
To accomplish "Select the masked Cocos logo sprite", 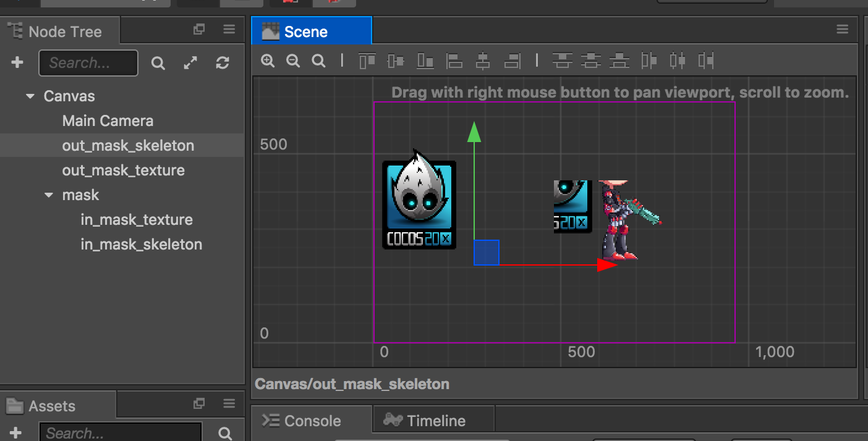I will click(x=573, y=206).
